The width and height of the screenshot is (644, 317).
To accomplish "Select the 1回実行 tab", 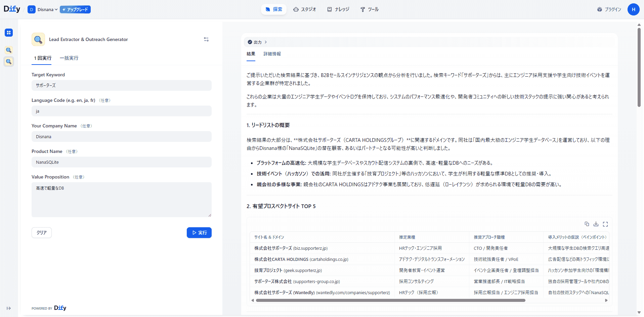I will 43,58.
